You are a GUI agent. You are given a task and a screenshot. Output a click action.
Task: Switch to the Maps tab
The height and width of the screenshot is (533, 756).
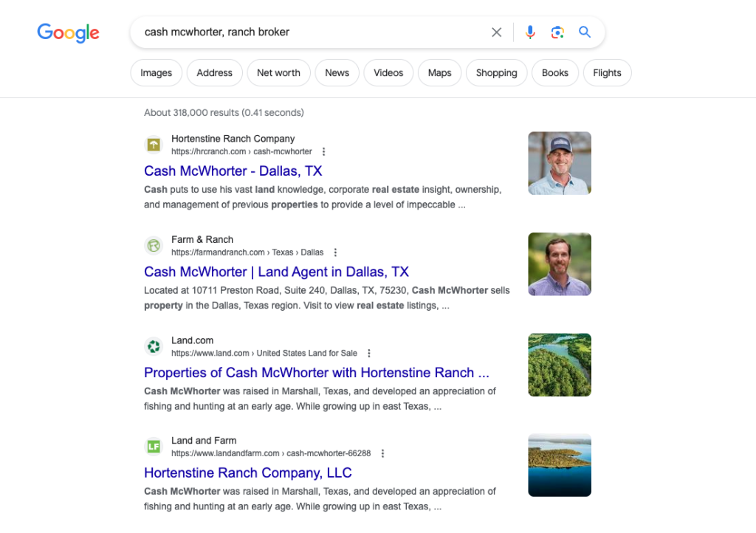coord(439,72)
